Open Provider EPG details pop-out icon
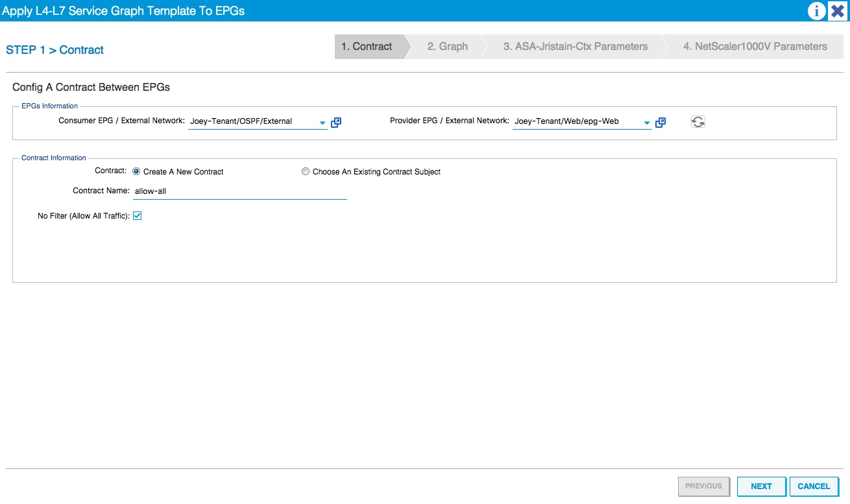 click(x=661, y=122)
